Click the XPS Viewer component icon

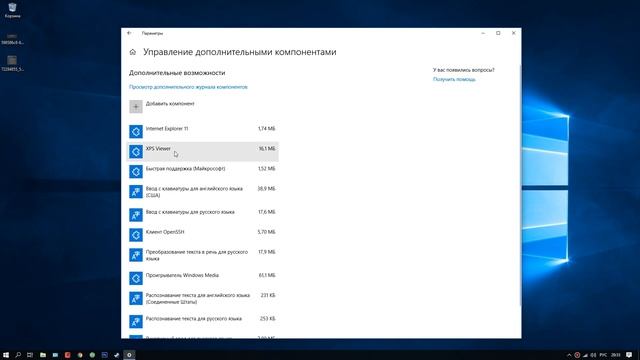(x=136, y=151)
